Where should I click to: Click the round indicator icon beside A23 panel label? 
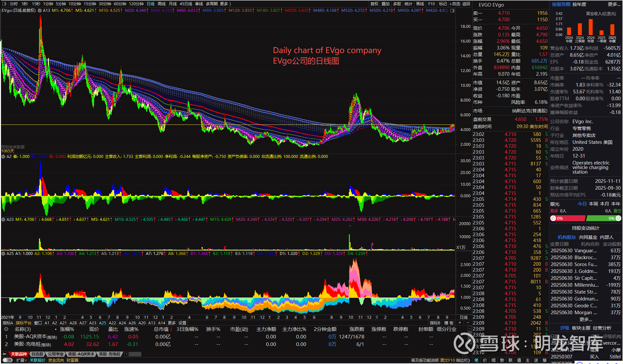pyautogui.click(x=4, y=220)
